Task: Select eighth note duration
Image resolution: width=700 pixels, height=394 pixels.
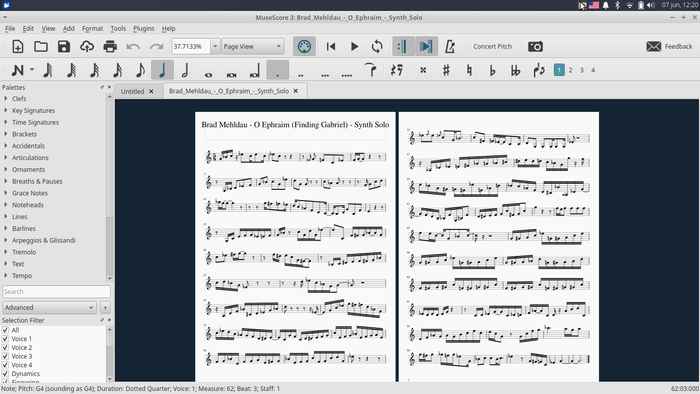Action: click(x=140, y=71)
